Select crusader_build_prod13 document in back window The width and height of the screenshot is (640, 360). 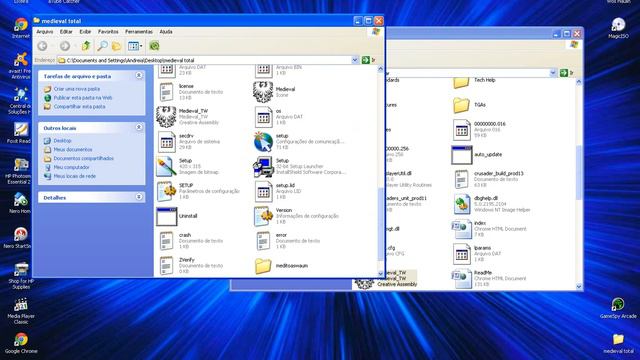point(489,180)
